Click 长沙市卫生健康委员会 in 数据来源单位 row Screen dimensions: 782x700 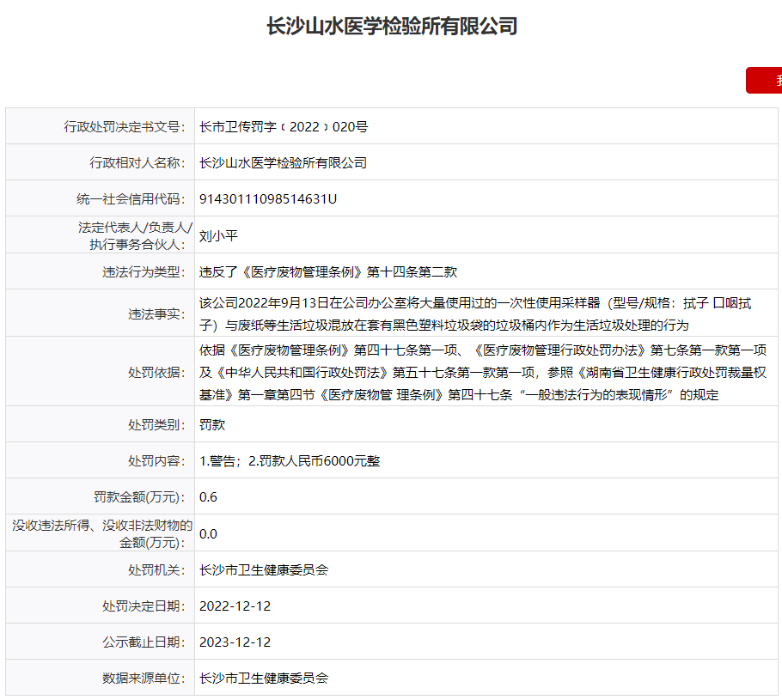(264, 678)
